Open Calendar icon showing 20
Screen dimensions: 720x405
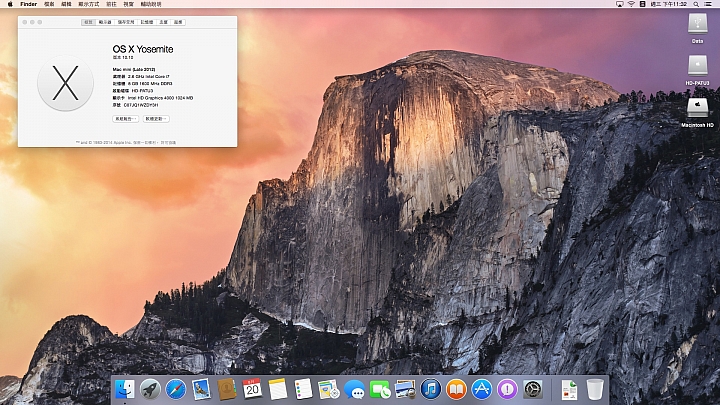pos(252,389)
